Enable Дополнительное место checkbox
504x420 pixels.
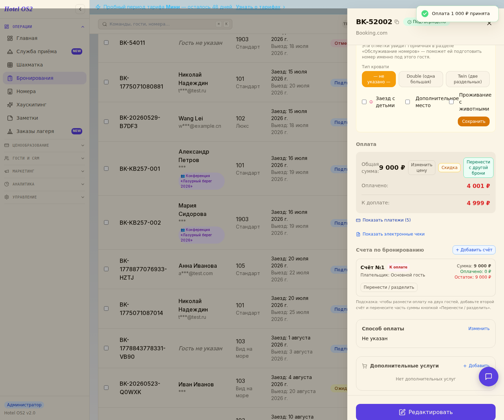coord(407,102)
